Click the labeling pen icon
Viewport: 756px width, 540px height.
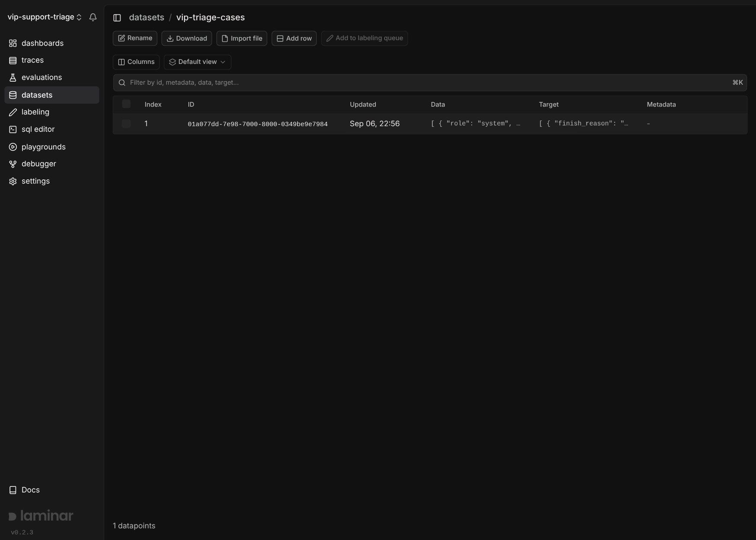coord(13,112)
